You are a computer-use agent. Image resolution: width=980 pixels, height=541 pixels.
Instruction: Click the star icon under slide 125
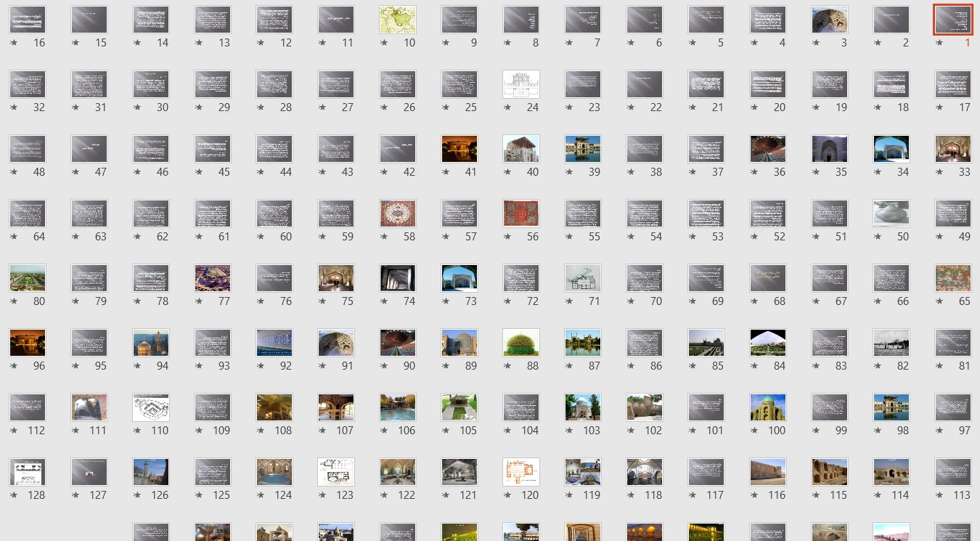click(199, 495)
